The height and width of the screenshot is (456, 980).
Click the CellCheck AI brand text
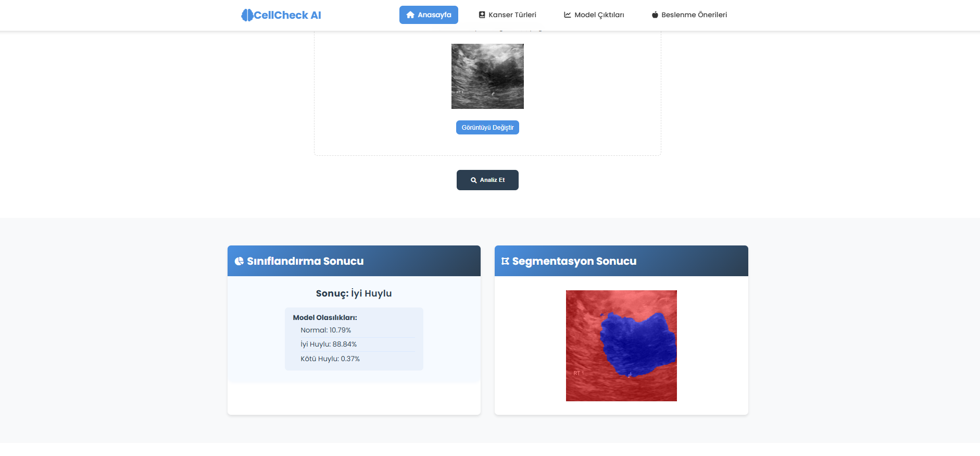pos(287,15)
